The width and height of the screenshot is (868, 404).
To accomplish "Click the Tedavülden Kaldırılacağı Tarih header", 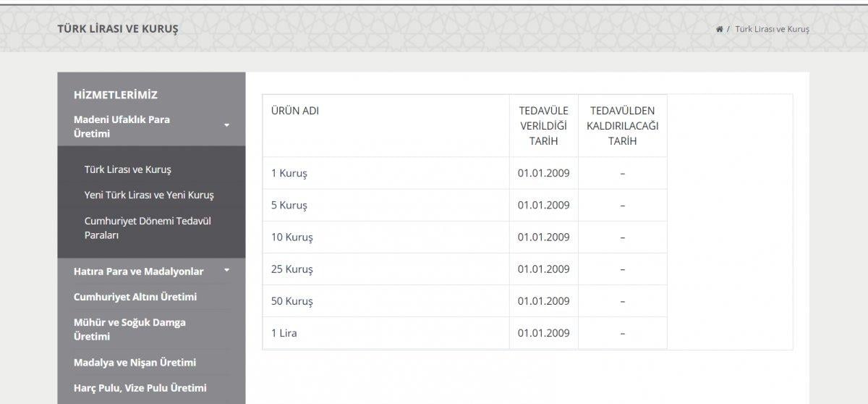I will (622, 126).
